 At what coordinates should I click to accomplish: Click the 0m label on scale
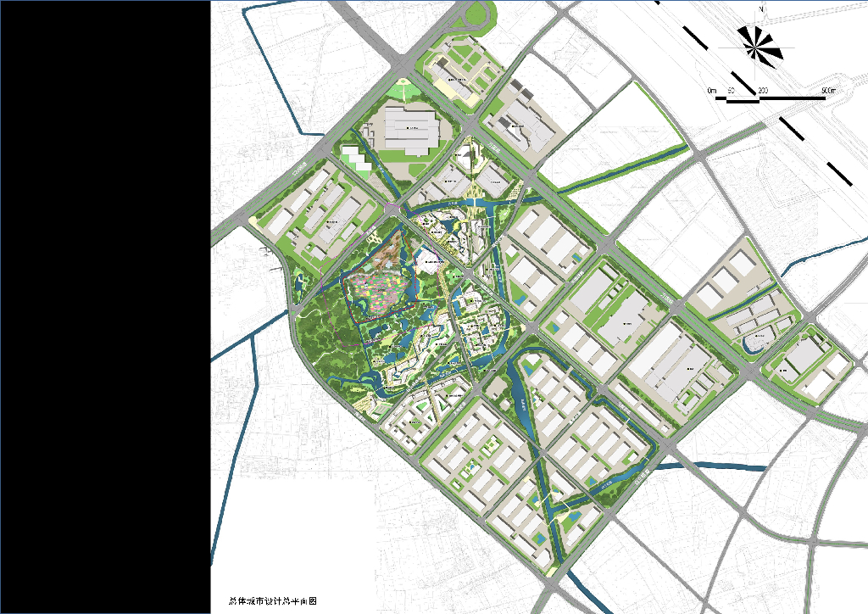(x=712, y=90)
